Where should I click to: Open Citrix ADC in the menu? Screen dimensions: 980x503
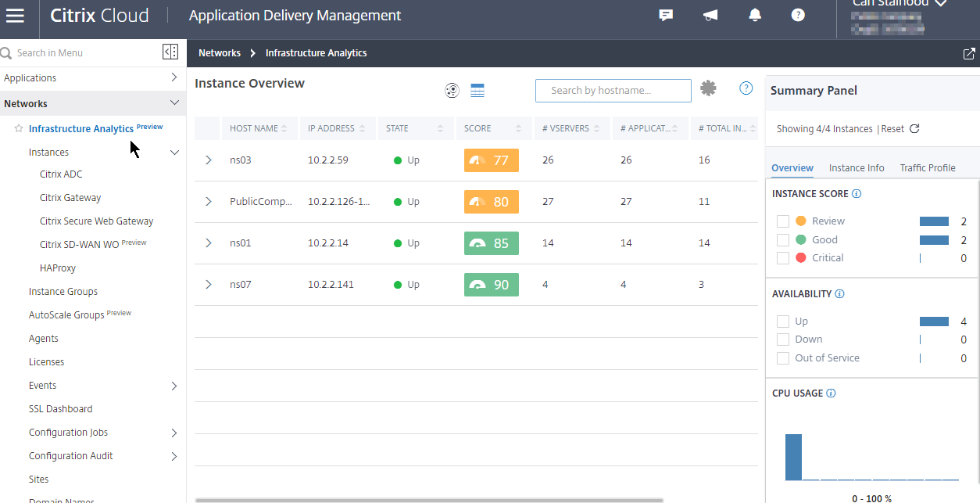point(61,174)
